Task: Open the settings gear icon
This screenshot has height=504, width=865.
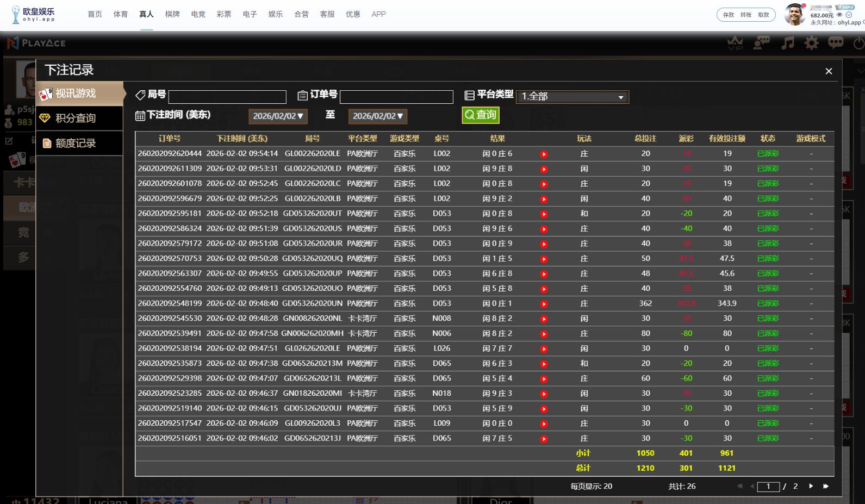Action: (x=811, y=43)
